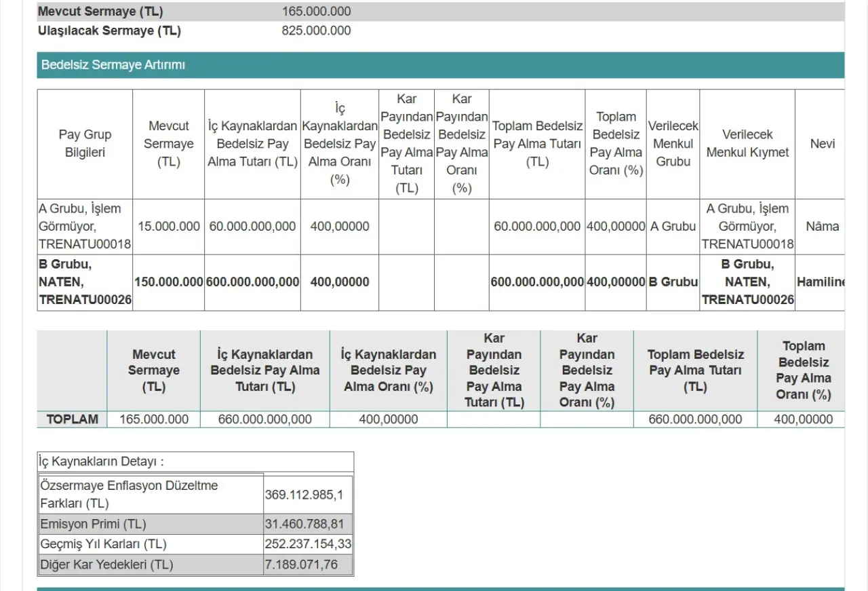Image resolution: width=868 pixels, height=591 pixels.
Task: Click the Bedelsiz Sermaye Artırımı section header
Action: pos(113,65)
